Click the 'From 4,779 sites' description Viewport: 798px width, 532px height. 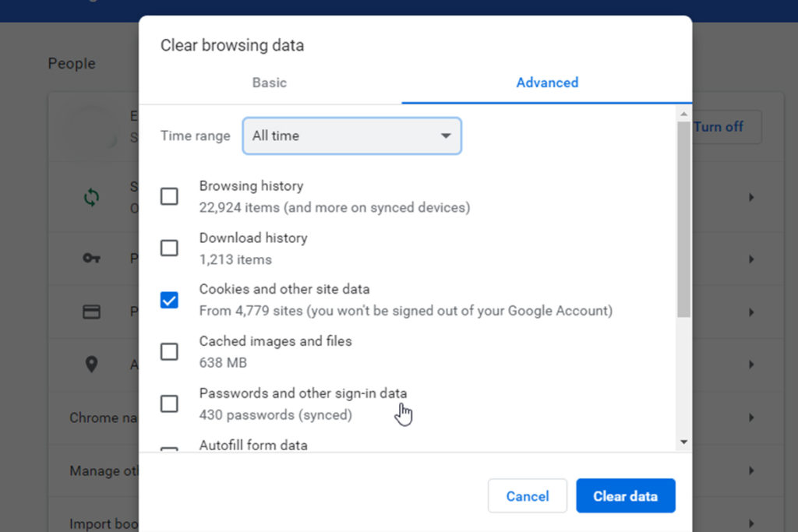coord(405,311)
